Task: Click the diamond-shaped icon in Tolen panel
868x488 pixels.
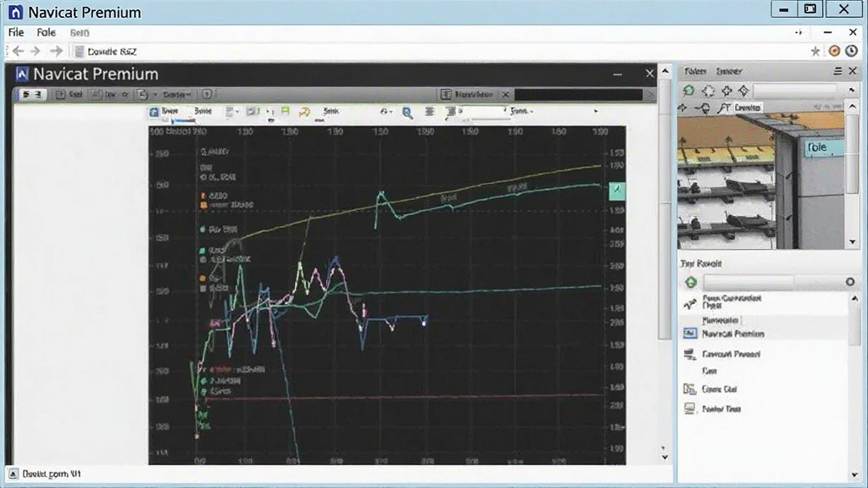Action: [743, 90]
